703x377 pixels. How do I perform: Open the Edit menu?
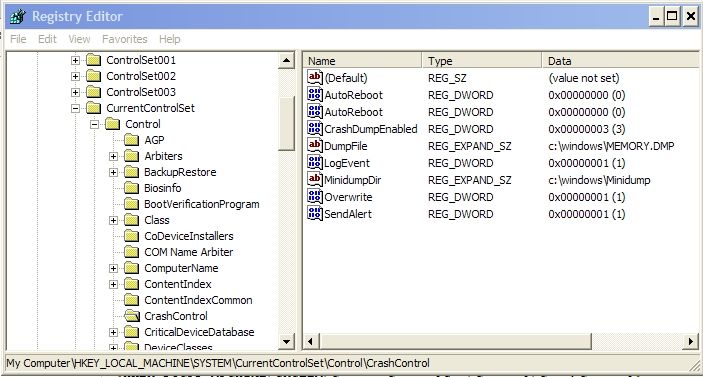(47, 39)
